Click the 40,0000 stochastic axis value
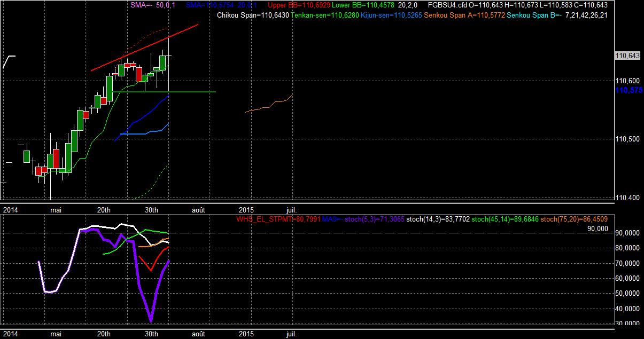The image size is (644, 339). (627, 309)
